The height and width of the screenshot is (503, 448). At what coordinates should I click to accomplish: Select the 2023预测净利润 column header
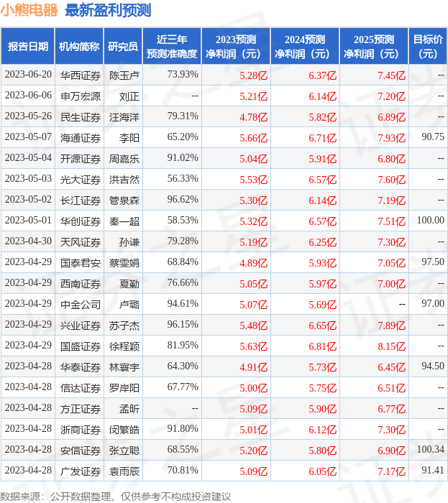click(236, 46)
